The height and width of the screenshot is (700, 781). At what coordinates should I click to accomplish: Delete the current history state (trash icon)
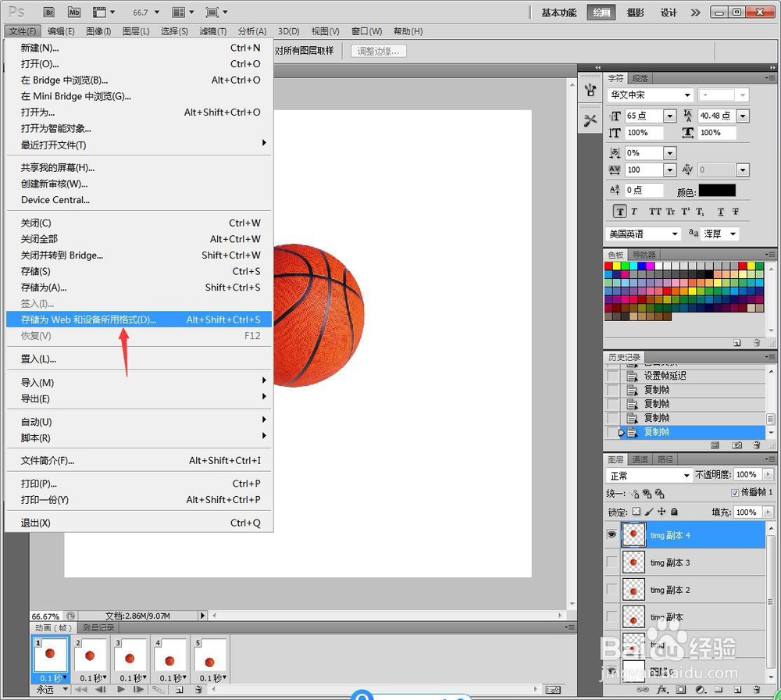(x=757, y=445)
